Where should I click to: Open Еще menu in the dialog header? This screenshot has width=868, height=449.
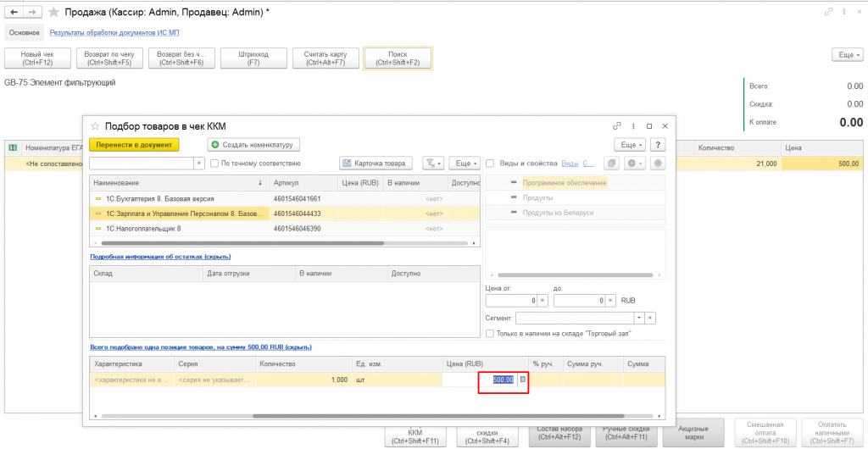pyautogui.click(x=630, y=145)
